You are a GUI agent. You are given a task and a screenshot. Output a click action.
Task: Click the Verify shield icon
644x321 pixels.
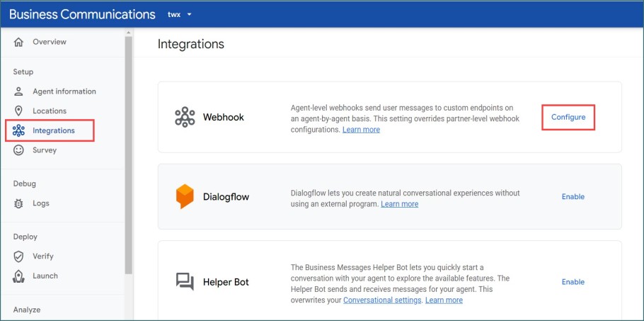pos(18,257)
